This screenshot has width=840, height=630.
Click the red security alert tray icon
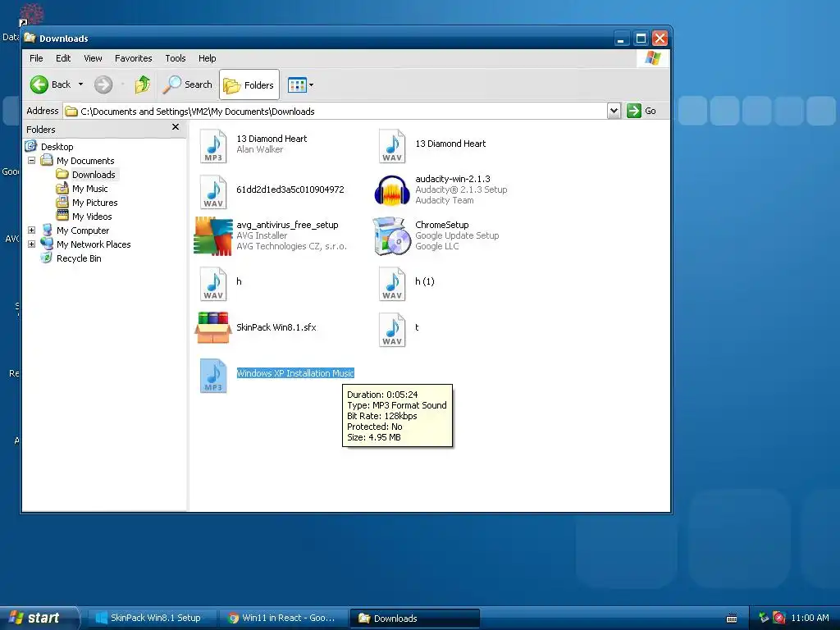[779, 618]
